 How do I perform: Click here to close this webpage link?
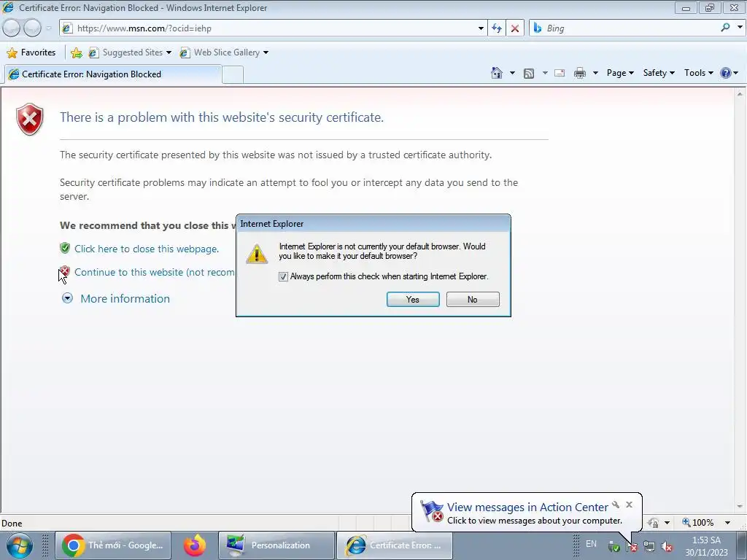pyautogui.click(x=147, y=249)
